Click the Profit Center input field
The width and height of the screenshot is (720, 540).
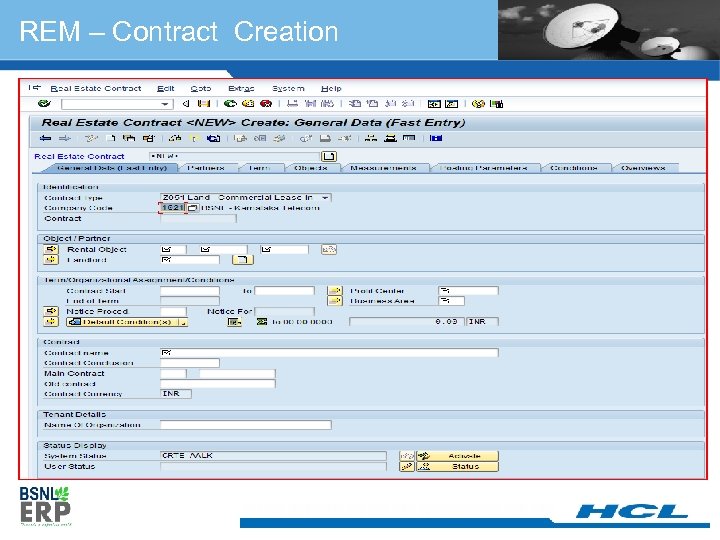(468, 291)
